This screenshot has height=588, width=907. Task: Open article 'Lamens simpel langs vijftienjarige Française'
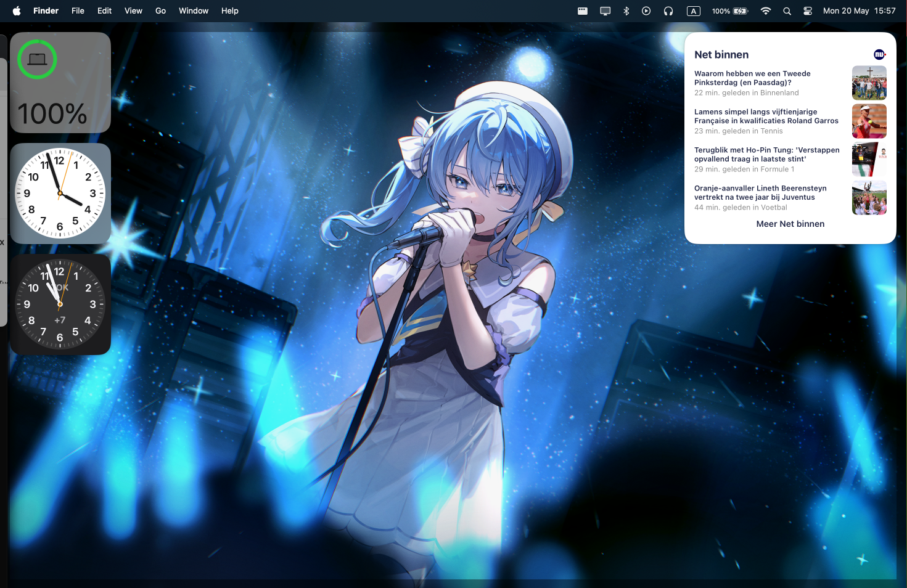click(766, 116)
